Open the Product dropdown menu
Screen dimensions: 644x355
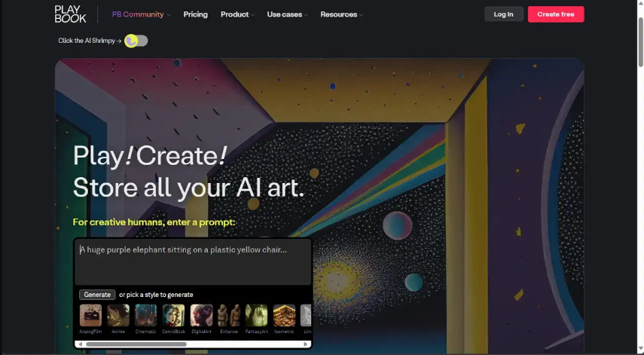237,14
